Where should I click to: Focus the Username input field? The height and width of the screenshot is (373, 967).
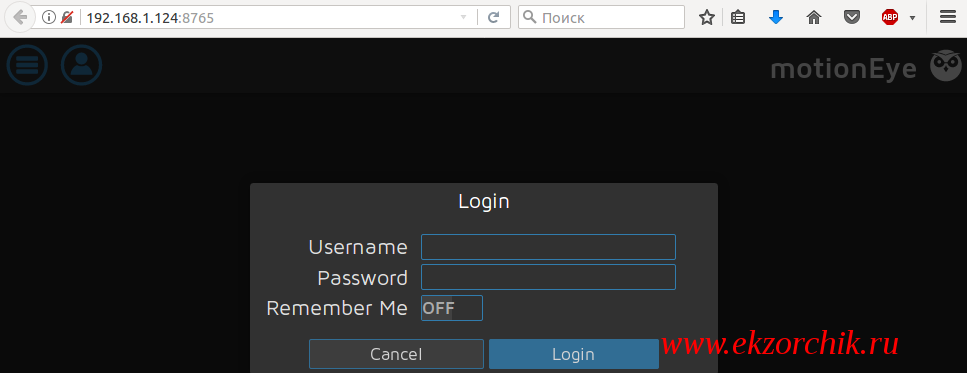pos(548,247)
